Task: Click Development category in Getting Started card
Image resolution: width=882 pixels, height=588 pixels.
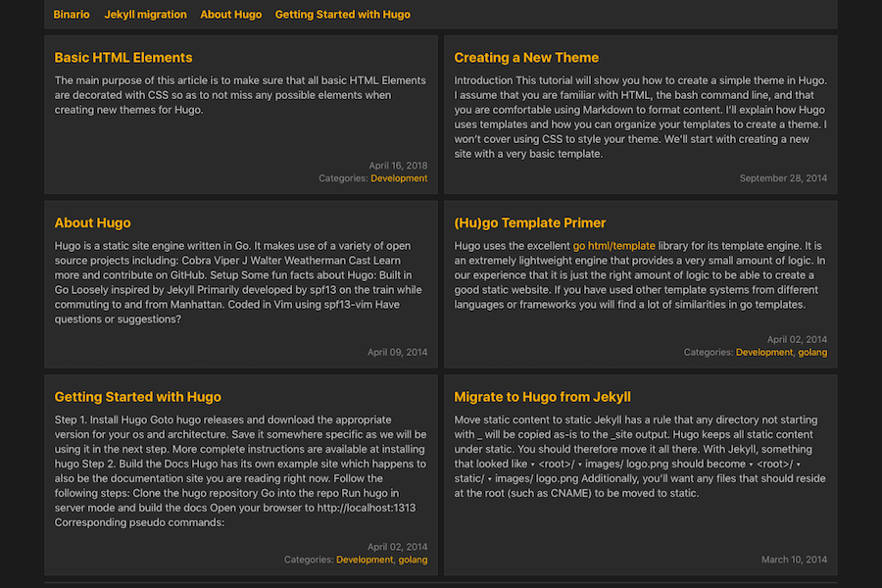Action: [x=365, y=560]
